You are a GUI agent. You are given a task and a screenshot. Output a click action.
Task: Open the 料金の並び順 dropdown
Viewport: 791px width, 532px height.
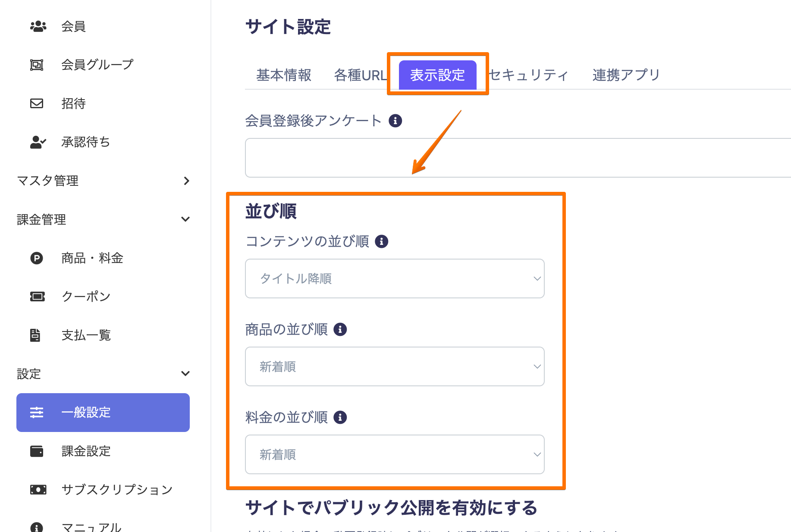pyautogui.click(x=394, y=454)
